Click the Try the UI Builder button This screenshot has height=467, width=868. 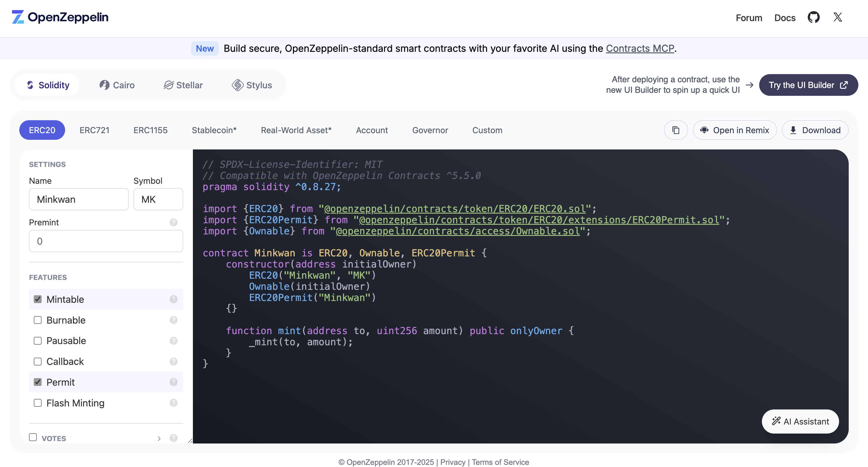[808, 85]
